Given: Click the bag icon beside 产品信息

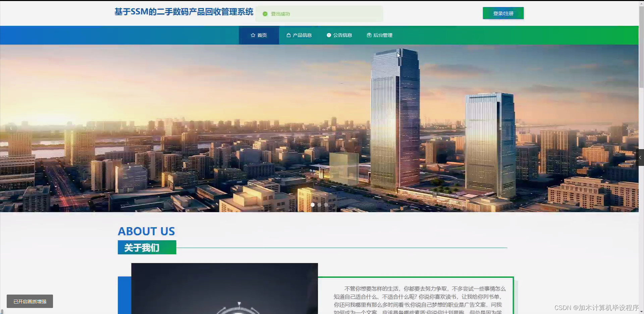Looking at the screenshot, I should pos(288,35).
